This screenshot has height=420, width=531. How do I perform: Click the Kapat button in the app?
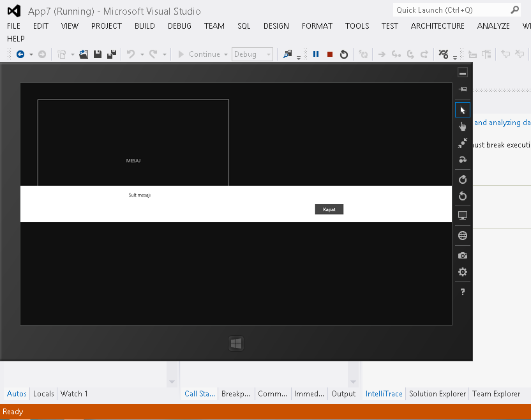pos(329,209)
